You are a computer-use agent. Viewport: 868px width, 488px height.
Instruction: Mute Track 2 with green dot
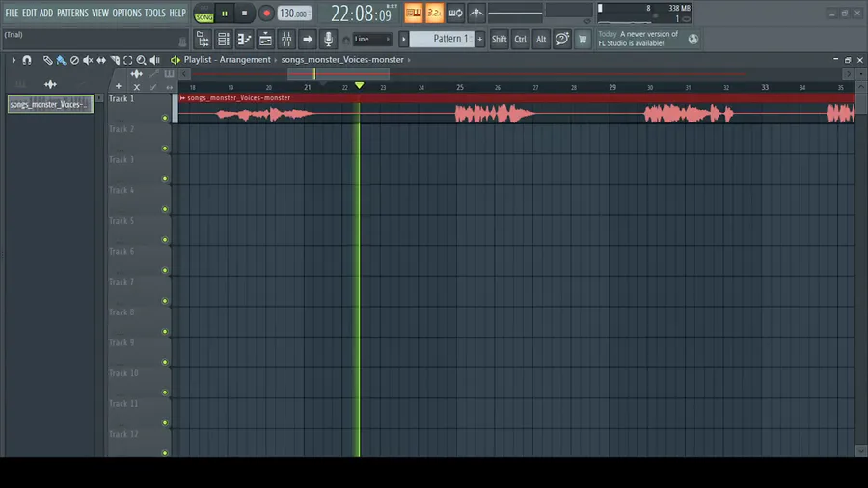coord(164,149)
